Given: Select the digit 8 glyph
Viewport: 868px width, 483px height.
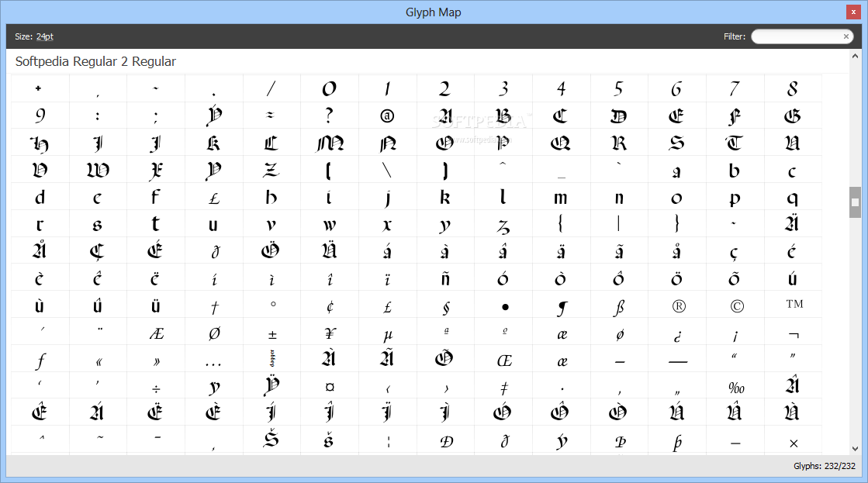Looking at the screenshot, I should pos(793,88).
